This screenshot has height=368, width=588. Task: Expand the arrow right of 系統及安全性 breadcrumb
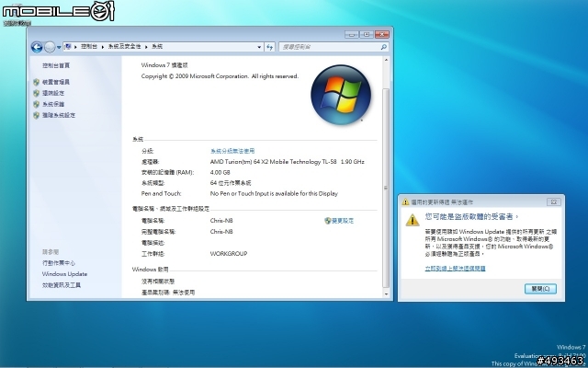click(147, 47)
